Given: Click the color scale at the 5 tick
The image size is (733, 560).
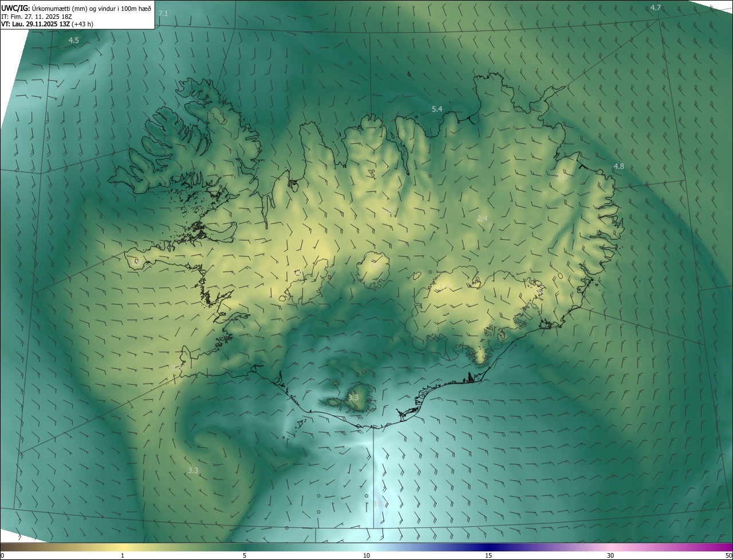Looking at the screenshot, I should click(x=245, y=555).
